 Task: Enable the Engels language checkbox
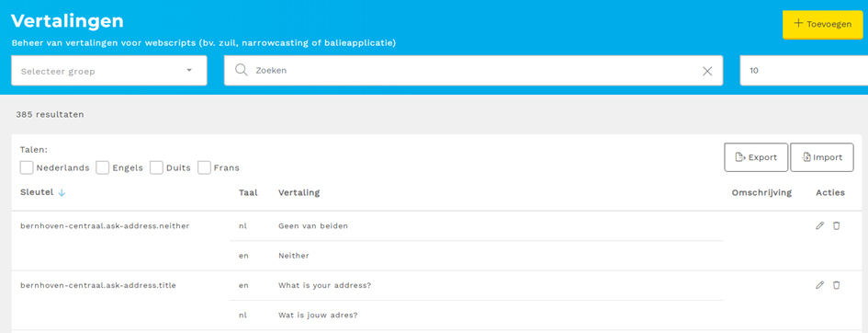click(102, 167)
